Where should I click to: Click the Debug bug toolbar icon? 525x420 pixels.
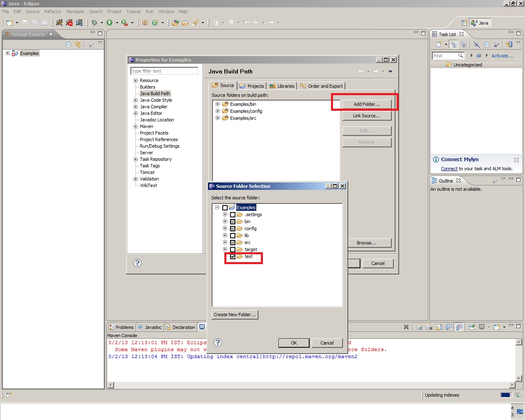(95, 23)
